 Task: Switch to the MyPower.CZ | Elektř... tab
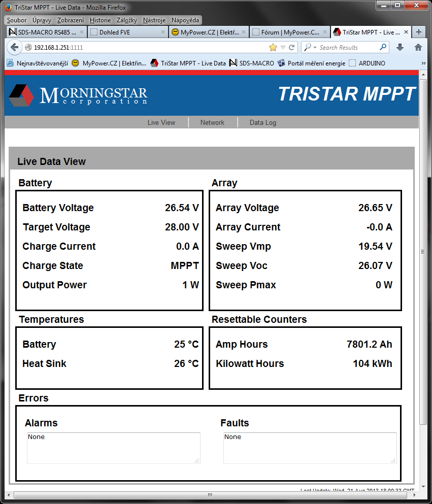pos(209,32)
